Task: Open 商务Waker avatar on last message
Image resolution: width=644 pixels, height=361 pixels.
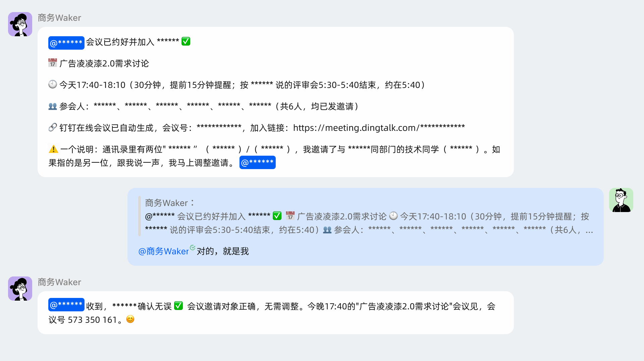Action: coord(20,289)
